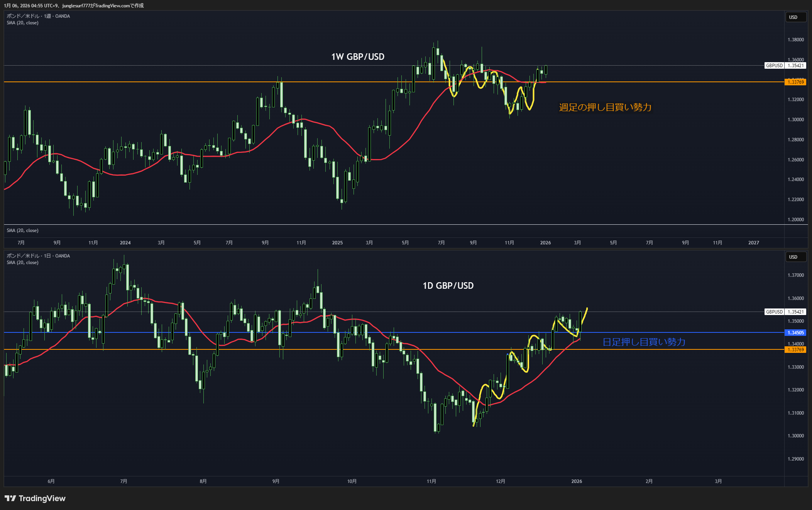Open USD currency selector on weekly chart
812x510 pixels.
click(795, 17)
